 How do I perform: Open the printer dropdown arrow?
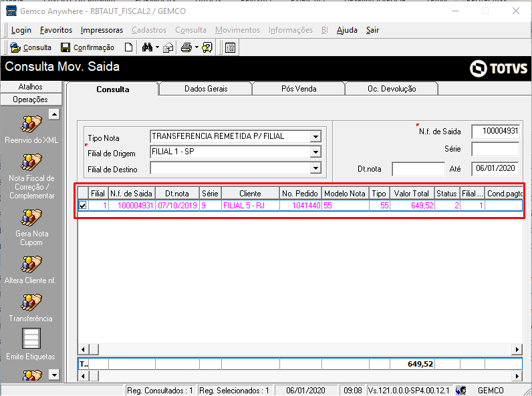tap(196, 47)
